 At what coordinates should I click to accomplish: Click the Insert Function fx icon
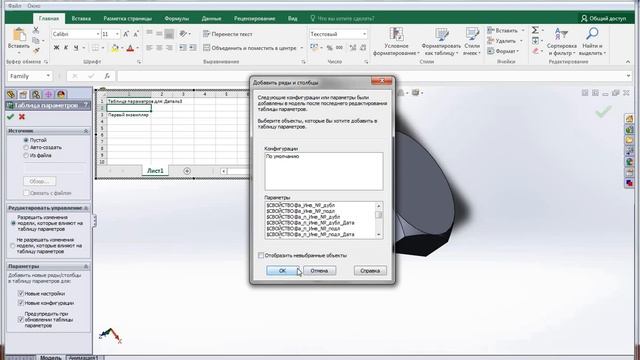(107, 76)
